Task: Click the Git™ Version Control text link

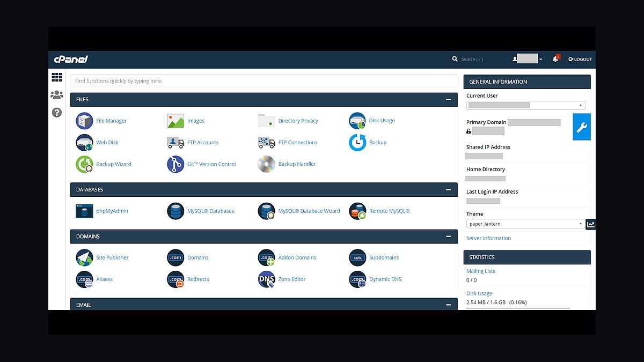Action: coord(211,164)
